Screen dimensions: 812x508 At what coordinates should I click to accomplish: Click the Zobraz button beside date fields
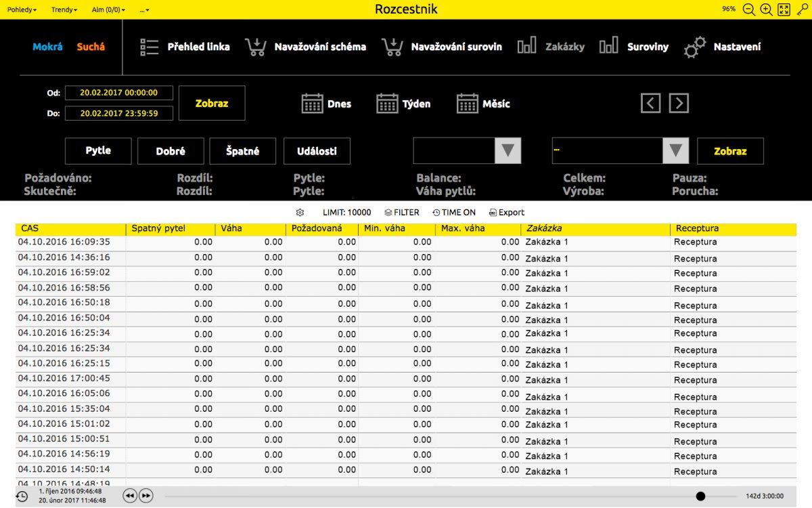(212, 103)
